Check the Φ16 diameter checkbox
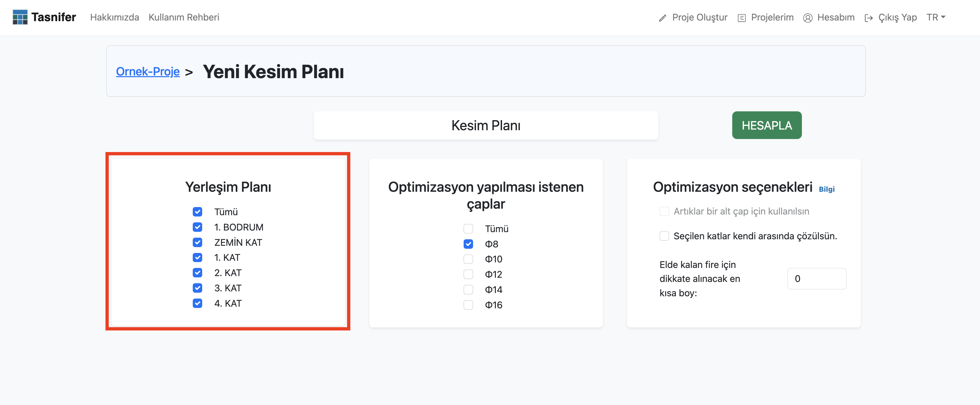 468,305
